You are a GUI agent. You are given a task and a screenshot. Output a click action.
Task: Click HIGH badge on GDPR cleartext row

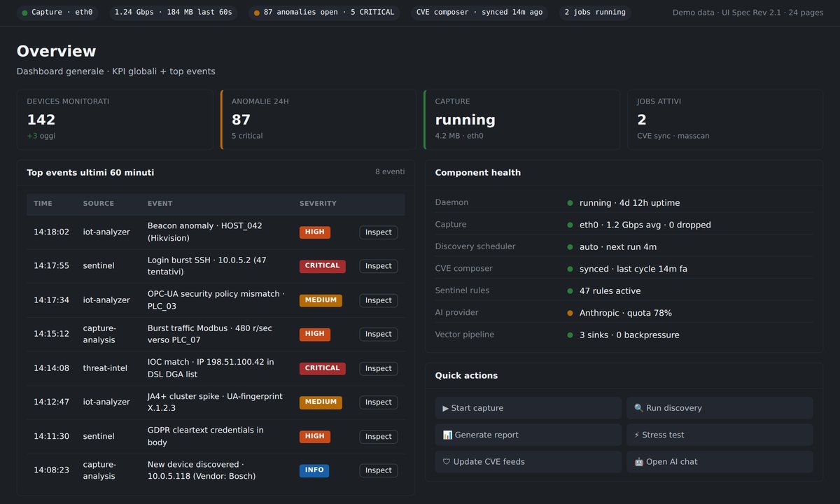pyautogui.click(x=315, y=436)
